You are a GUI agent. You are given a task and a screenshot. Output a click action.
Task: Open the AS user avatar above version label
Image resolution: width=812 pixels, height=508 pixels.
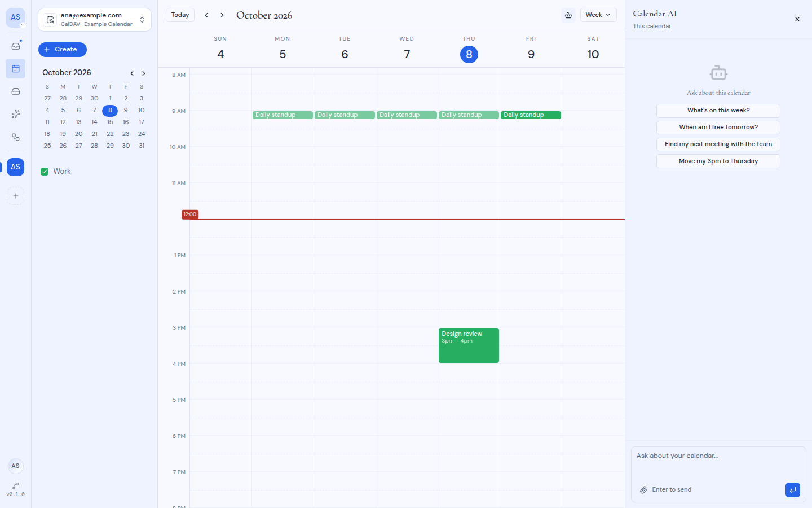pos(16,466)
